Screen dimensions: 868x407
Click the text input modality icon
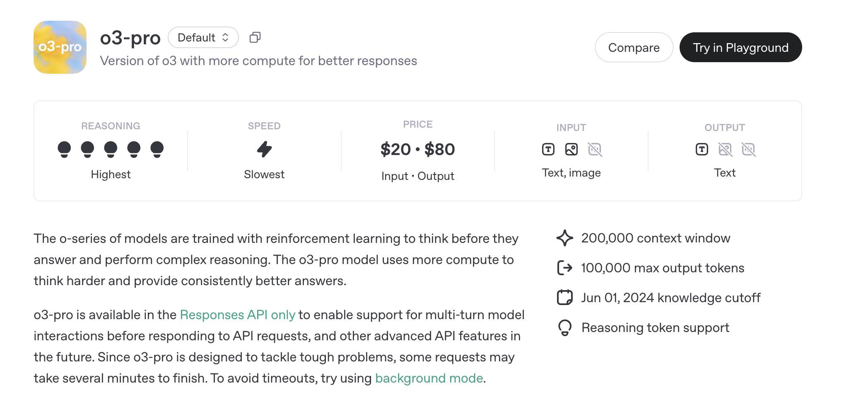[548, 149]
